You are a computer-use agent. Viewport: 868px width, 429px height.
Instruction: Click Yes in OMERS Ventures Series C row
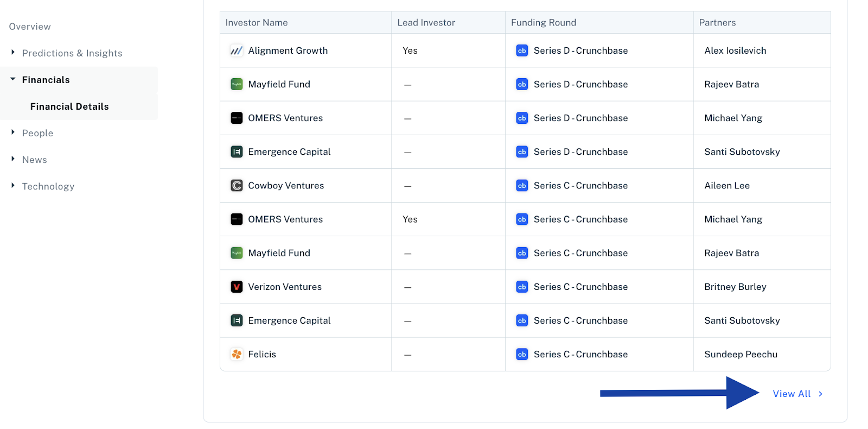tap(410, 219)
